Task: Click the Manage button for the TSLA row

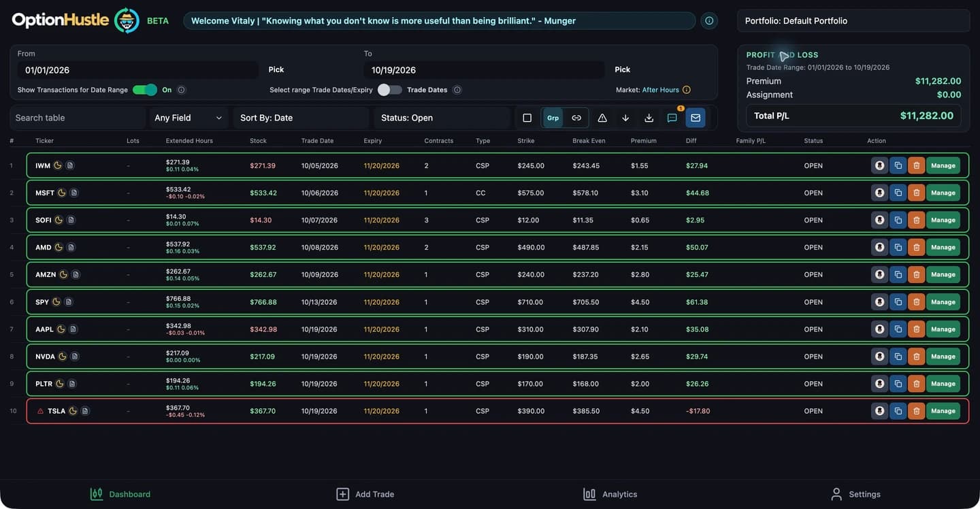Action: click(x=943, y=411)
